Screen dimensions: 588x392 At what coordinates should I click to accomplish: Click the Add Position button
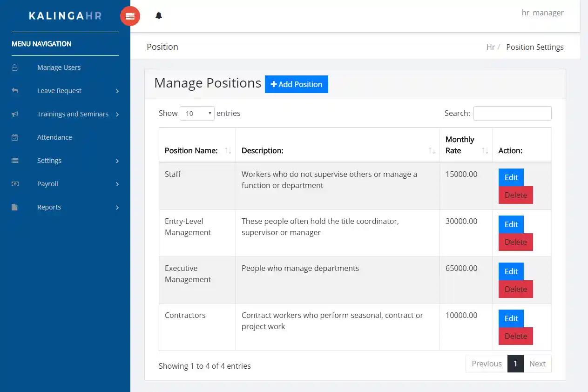pos(297,84)
